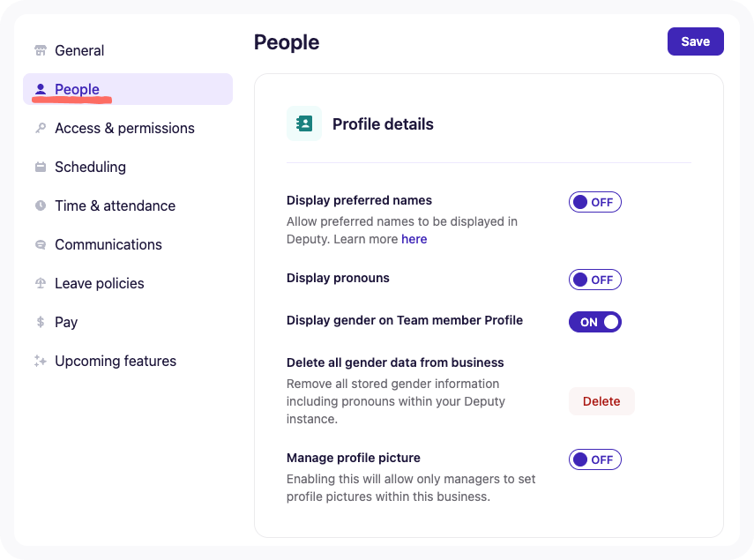Open the preferred names 'here' link

click(414, 239)
